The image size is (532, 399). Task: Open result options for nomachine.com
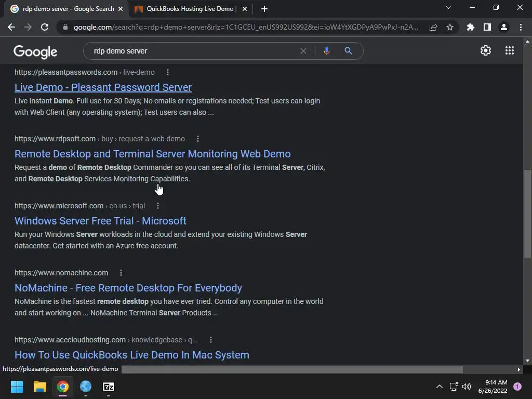[121, 273]
